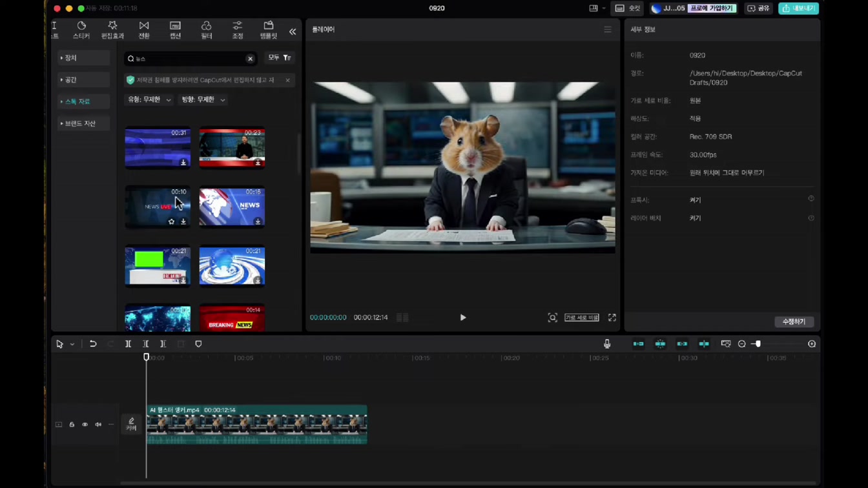Download the NEWS LIVE 00:10 clip
The width and height of the screenshot is (868, 488).
pyautogui.click(x=183, y=221)
